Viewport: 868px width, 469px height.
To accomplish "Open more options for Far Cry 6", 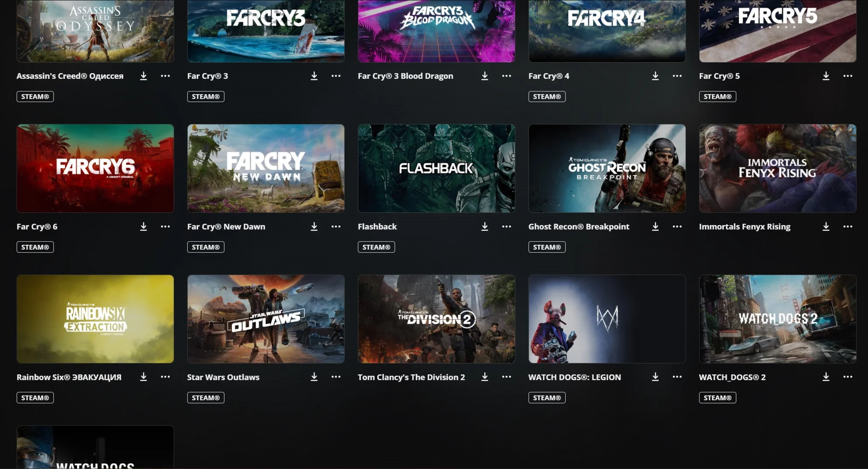I will click(165, 226).
